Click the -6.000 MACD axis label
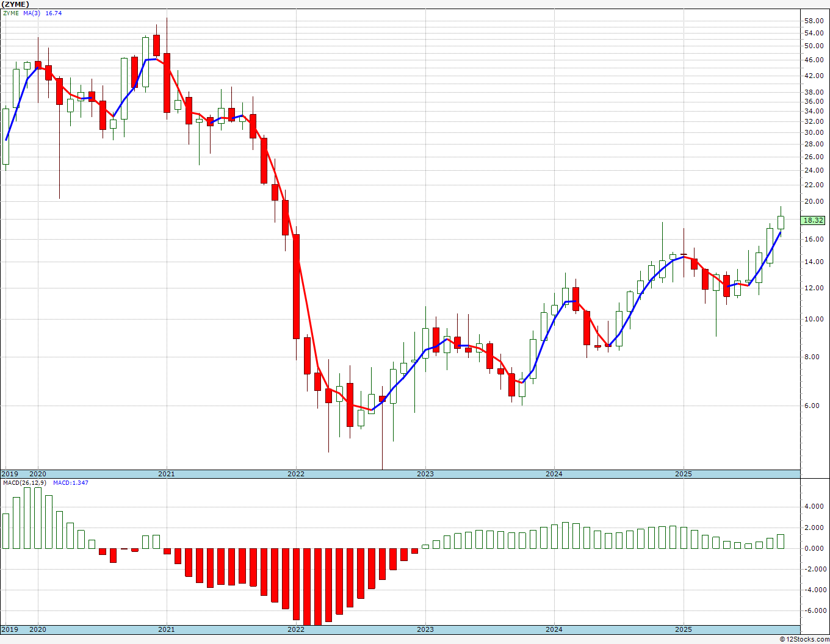Screen dimensions: 830x644 (813, 610)
